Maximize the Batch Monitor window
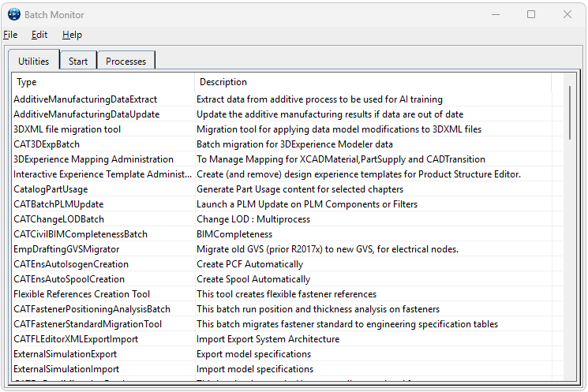This screenshot has height=392, width=588. (531, 15)
